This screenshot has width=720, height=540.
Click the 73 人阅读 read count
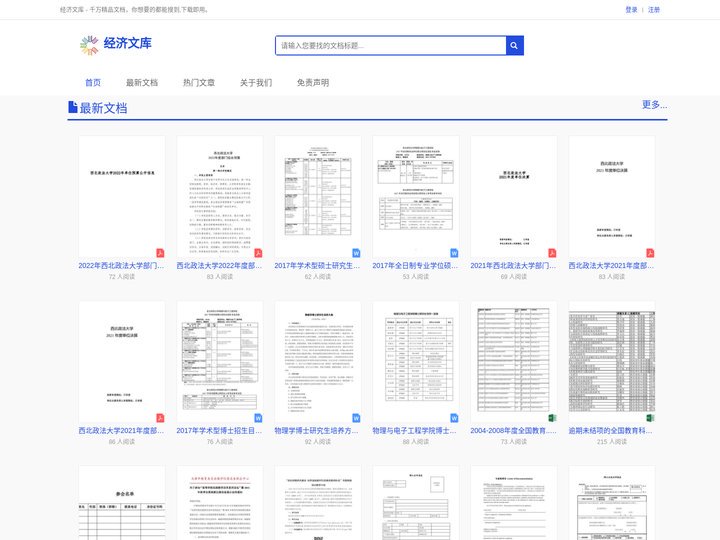pos(513,442)
